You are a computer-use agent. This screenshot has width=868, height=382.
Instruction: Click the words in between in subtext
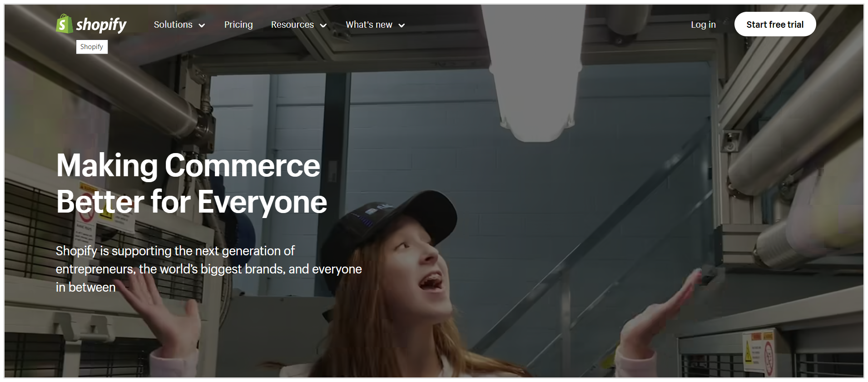[86, 288]
